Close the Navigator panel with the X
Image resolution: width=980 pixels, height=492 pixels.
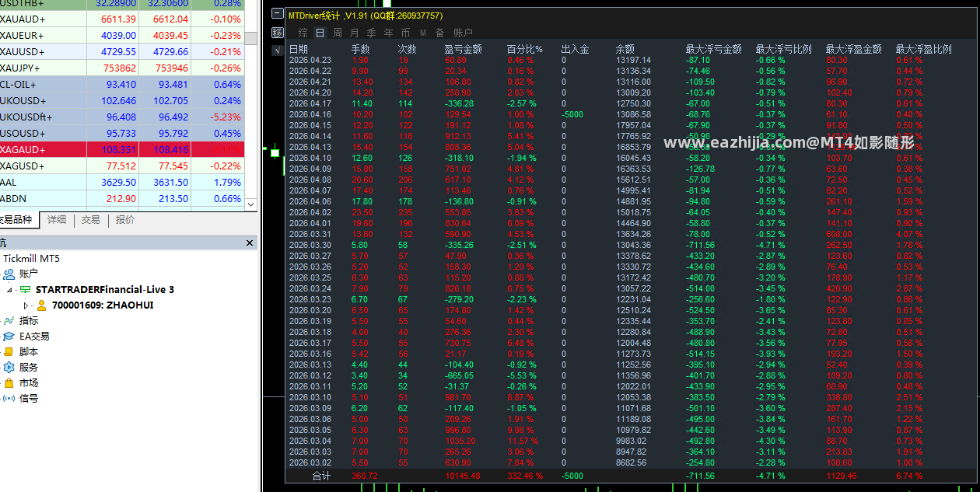click(250, 243)
